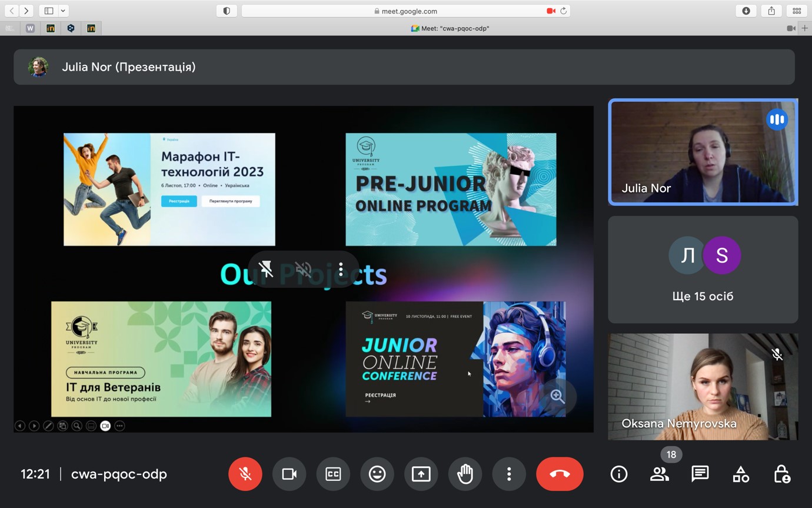Go to previous slide in presenter toolbar
The image size is (812, 508).
tap(20, 426)
